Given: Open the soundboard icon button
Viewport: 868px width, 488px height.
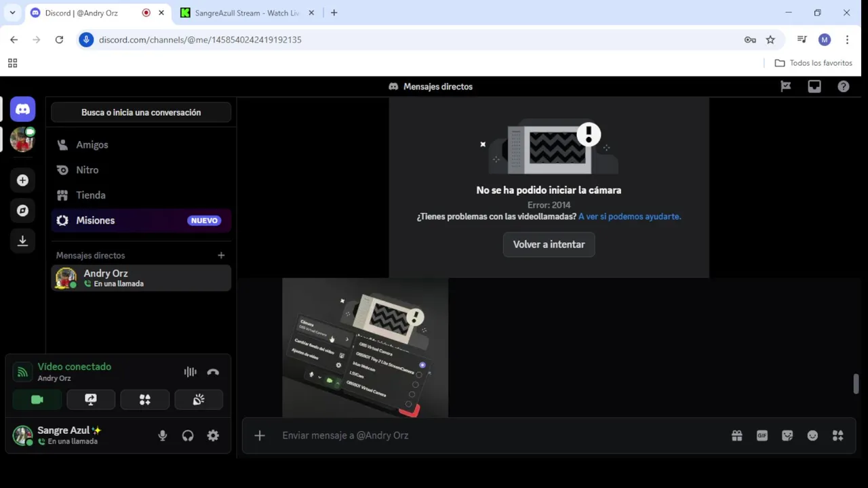Looking at the screenshot, I should [199, 400].
